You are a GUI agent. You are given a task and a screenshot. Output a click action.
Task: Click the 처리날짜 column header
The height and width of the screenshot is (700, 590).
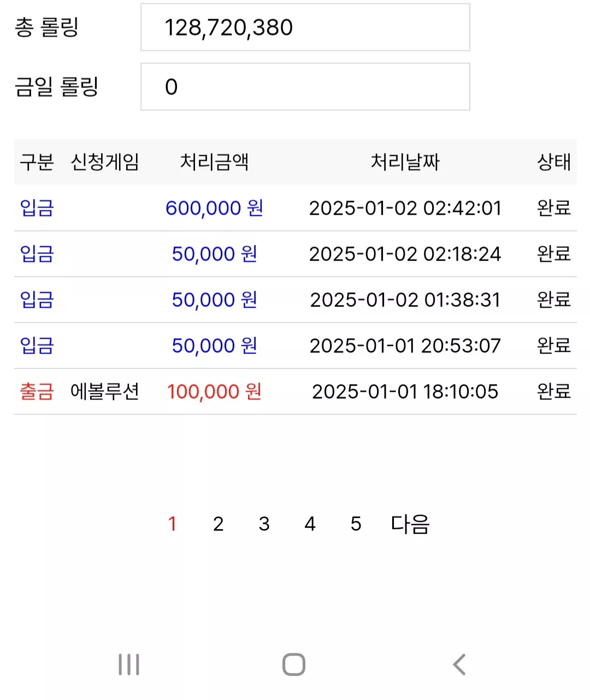point(405,162)
